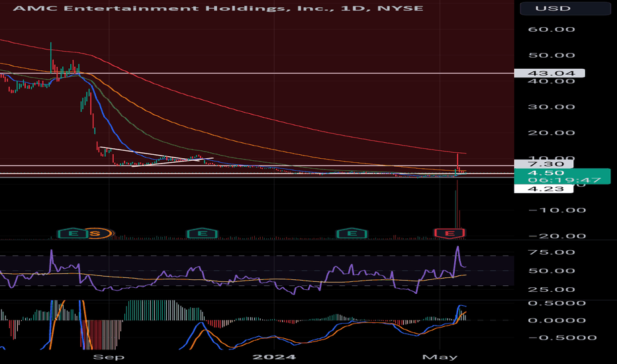Click the AMC Entertainment Holdings chart title
The height and width of the screenshot is (364, 617).
point(218,8)
